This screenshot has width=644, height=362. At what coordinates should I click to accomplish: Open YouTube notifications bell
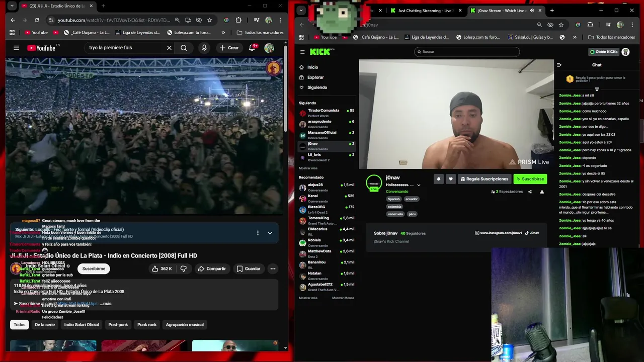[252, 48]
